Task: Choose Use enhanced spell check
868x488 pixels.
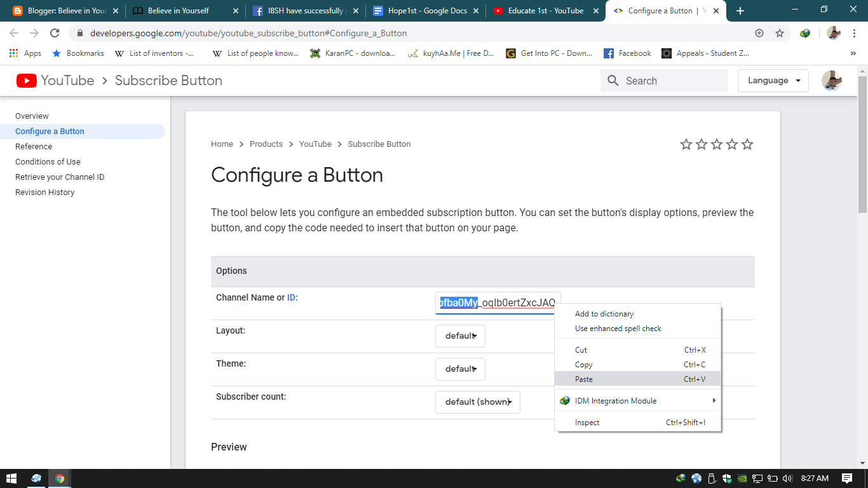Action: click(638, 329)
